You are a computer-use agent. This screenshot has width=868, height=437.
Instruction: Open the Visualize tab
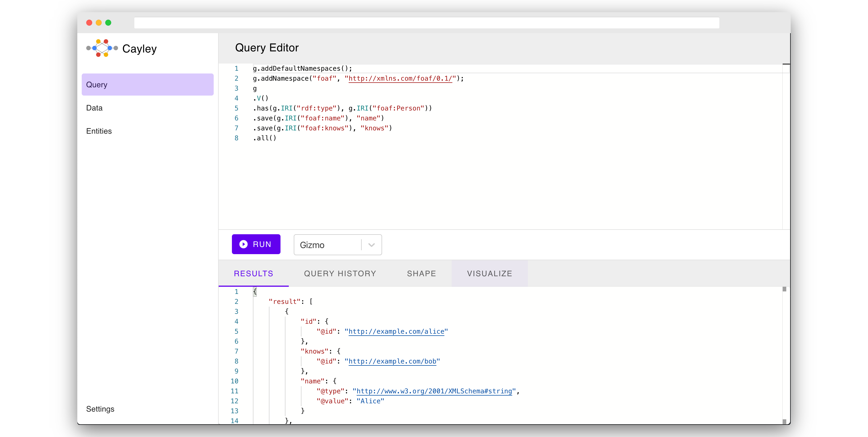[489, 273]
